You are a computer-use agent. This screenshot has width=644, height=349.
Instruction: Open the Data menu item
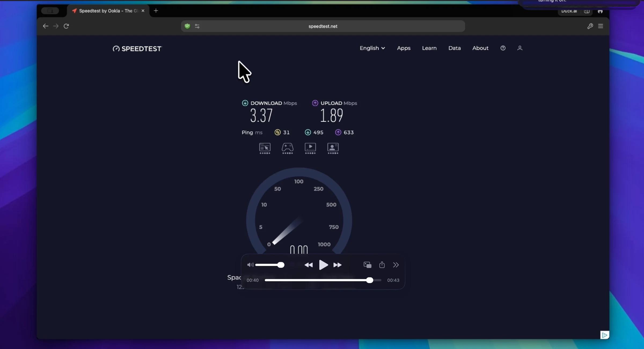pyautogui.click(x=454, y=48)
